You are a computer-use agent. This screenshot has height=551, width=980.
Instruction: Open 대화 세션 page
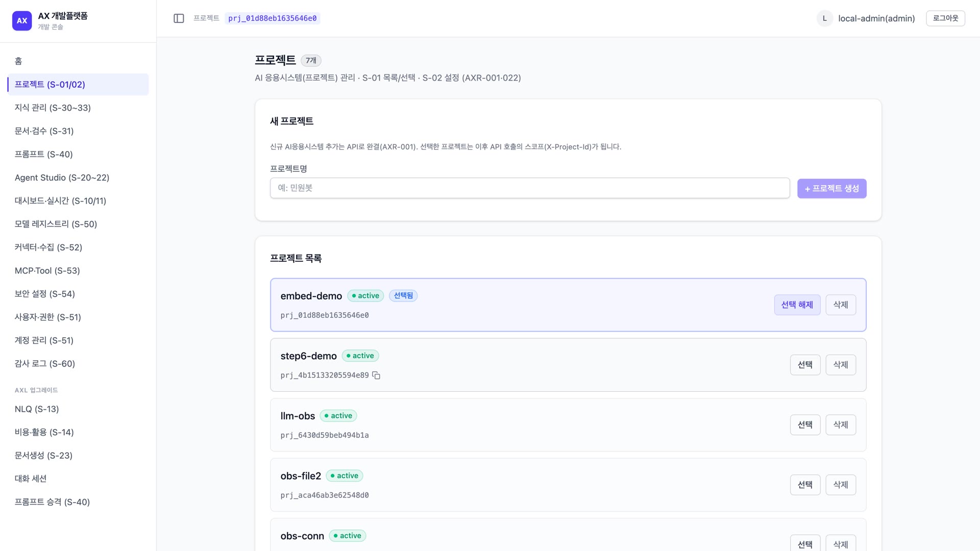[x=78, y=479]
